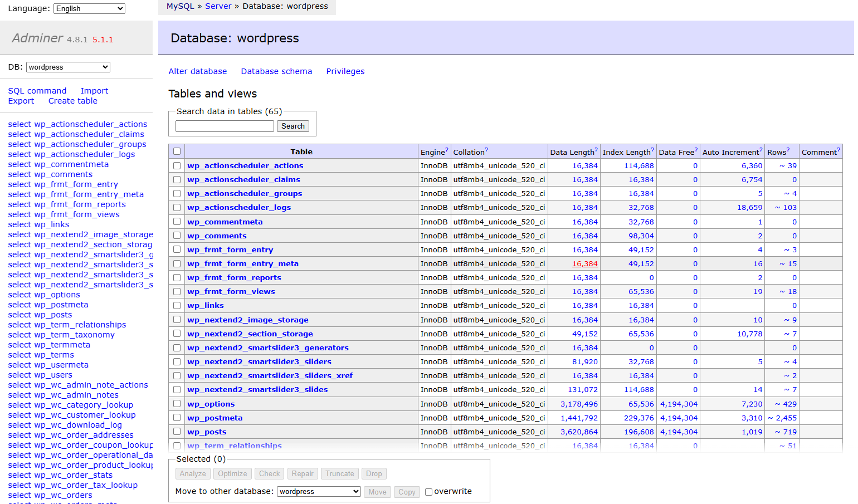Open the Database schema link
The width and height of the screenshot is (858, 504).
[276, 71]
